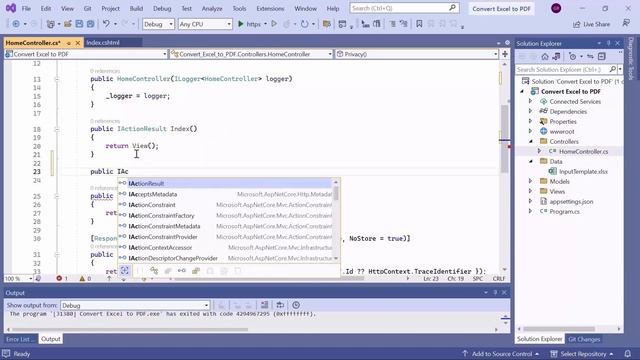Image resolution: width=640 pixels, height=360 pixels.
Task: Select IAcceptsMetadata from IntelliSense list
Action: 225,194
